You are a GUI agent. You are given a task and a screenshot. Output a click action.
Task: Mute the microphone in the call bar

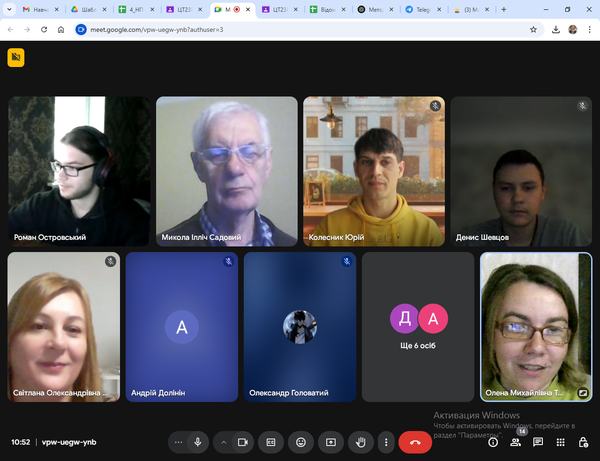point(198,441)
